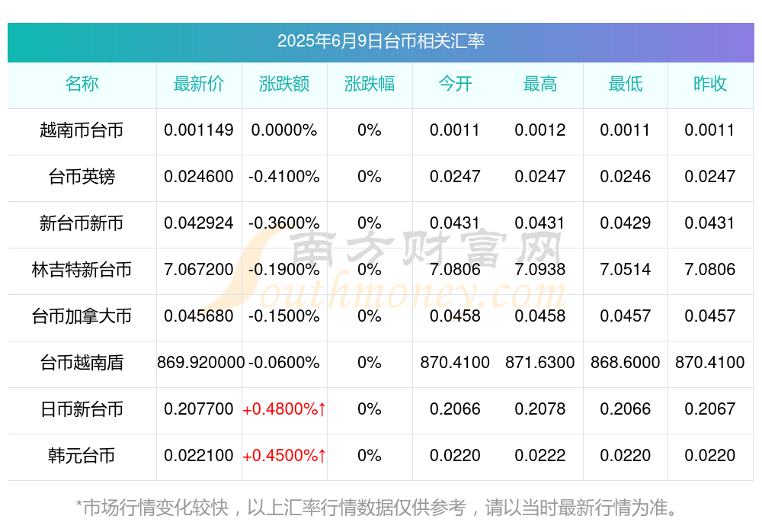Click the 最高 value 0.0222

pos(540,456)
